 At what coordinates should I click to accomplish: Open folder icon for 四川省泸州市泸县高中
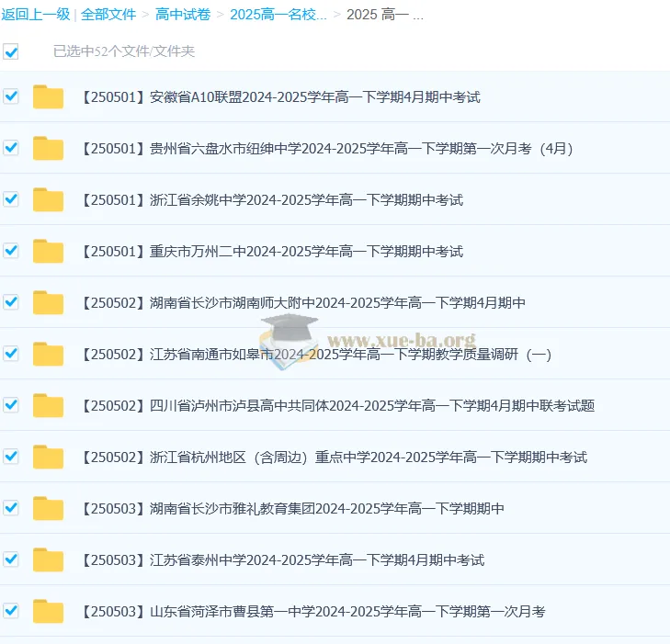click(48, 405)
